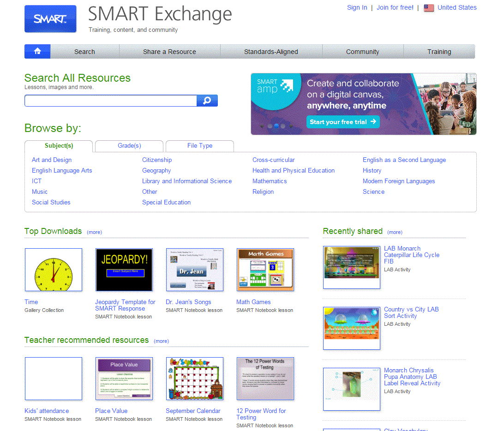This screenshot has width=504, height=431.
Task: Open Share a Resource menu
Action: [169, 52]
